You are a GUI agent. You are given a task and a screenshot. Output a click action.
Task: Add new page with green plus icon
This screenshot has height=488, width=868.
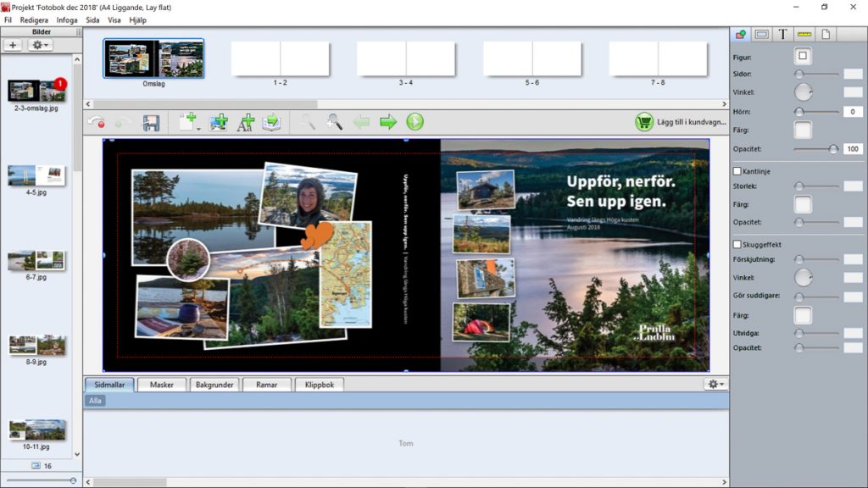tap(187, 122)
